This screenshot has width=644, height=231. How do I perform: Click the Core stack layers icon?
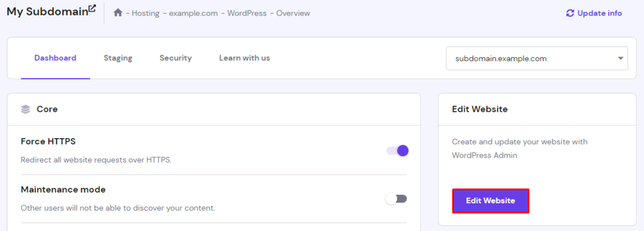[x=25, y=109]
